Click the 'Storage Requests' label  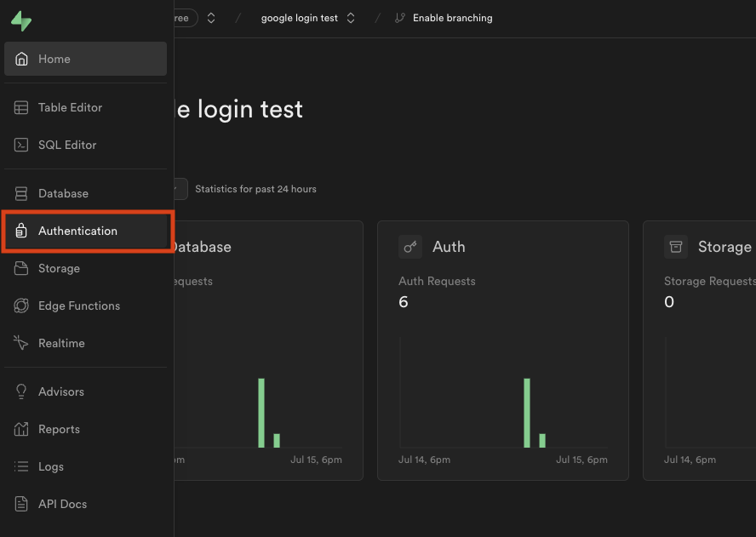click(x=710, y=281)
